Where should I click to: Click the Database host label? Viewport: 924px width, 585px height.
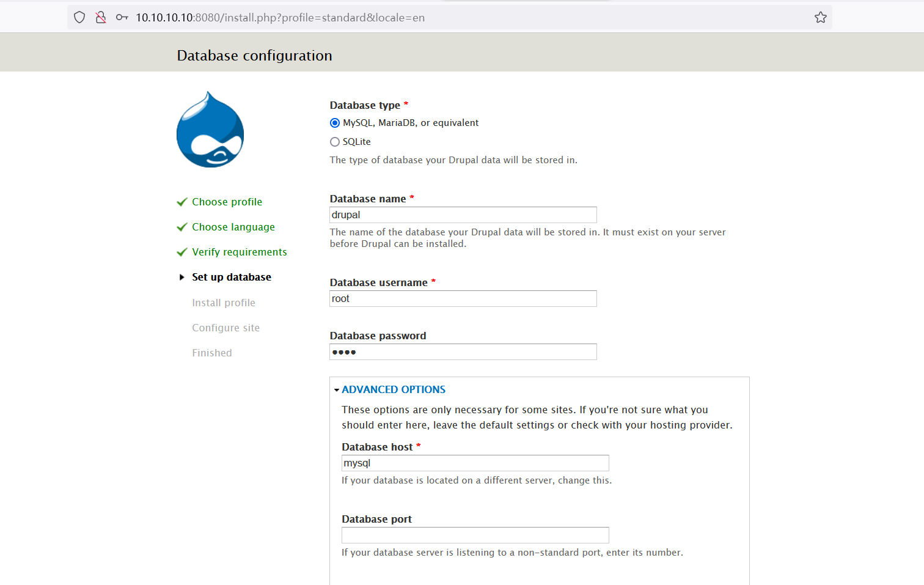tap(377, 447)
